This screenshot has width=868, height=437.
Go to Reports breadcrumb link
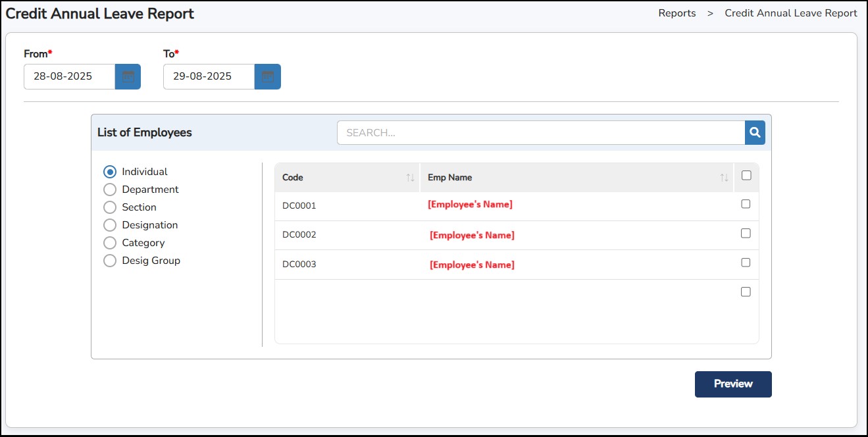pyautogui.click(x=677, y=13)
